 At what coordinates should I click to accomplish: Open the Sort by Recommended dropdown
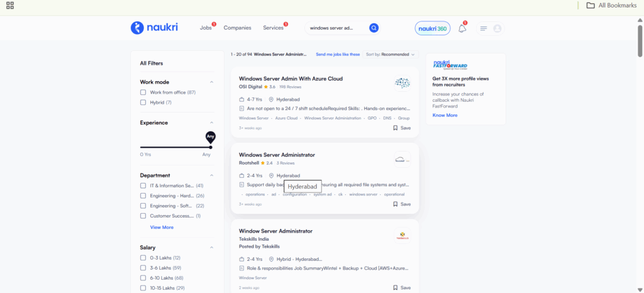pyautogui.click(x=390, y=55)
